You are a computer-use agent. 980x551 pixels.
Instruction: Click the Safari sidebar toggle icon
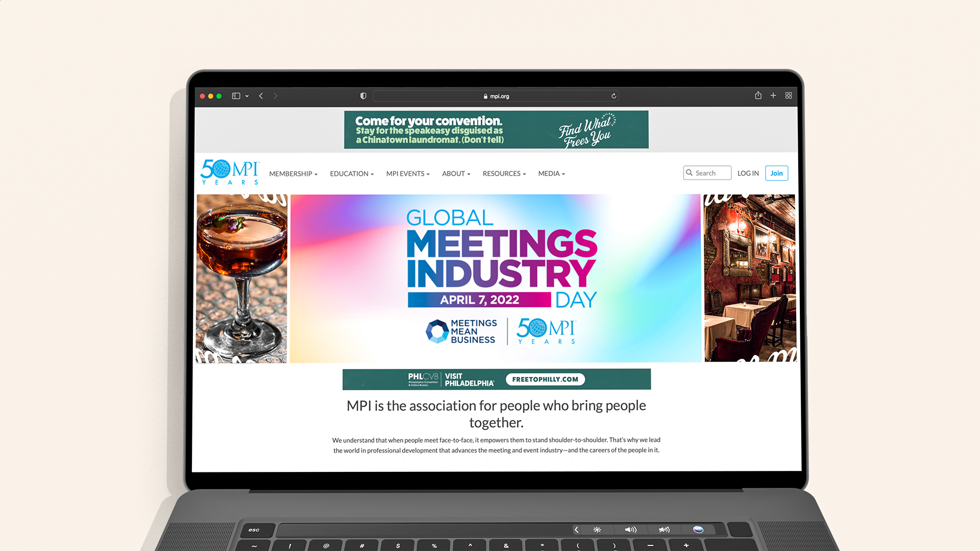coord(236,96)
